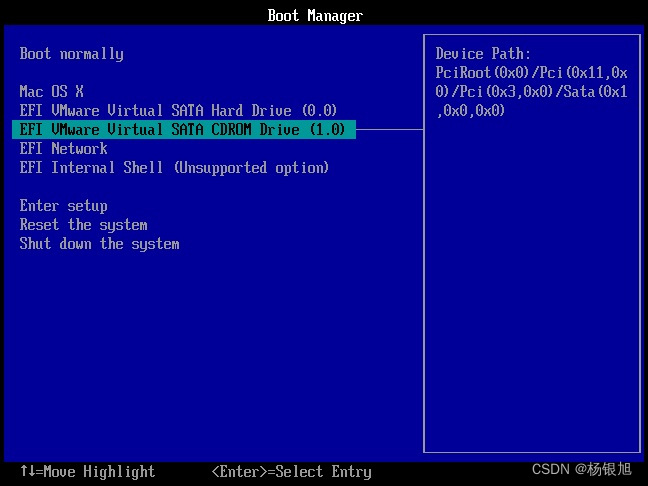Select EFI Internal Shell (Unsupported option)
Image resolution: width=648 pixels, height=486 pixels.
[174, 168]
